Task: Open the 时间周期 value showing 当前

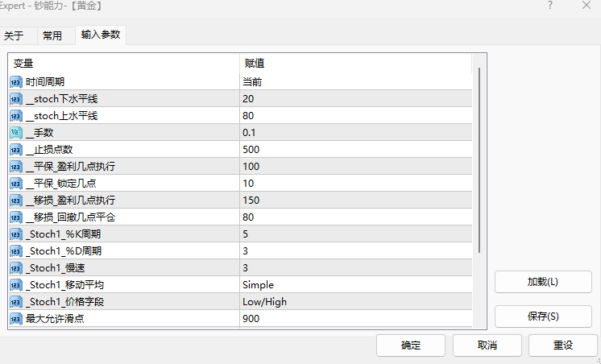Action: tap(354, 81)
